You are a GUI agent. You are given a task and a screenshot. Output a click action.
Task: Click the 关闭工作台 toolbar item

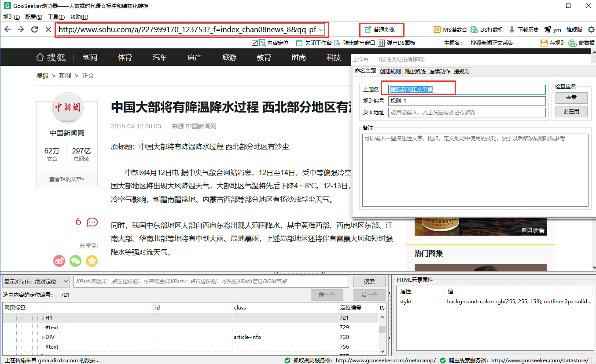point(313,43)
